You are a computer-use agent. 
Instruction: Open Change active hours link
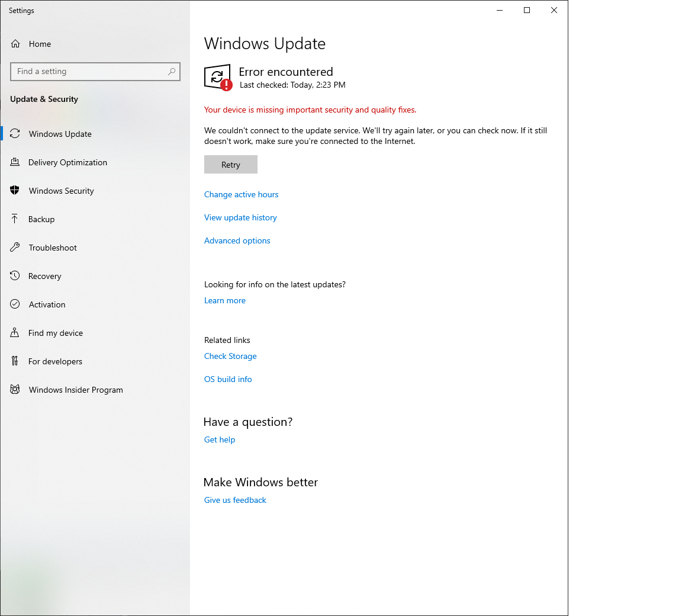tap(241, 194)
